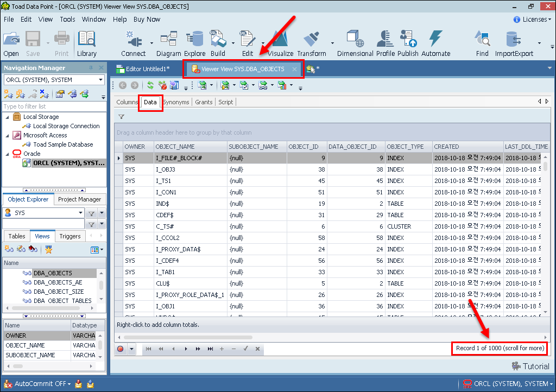Switch to the Synonyms tab
The height and width of the screenshot is (392, 556).
(176, 102)
